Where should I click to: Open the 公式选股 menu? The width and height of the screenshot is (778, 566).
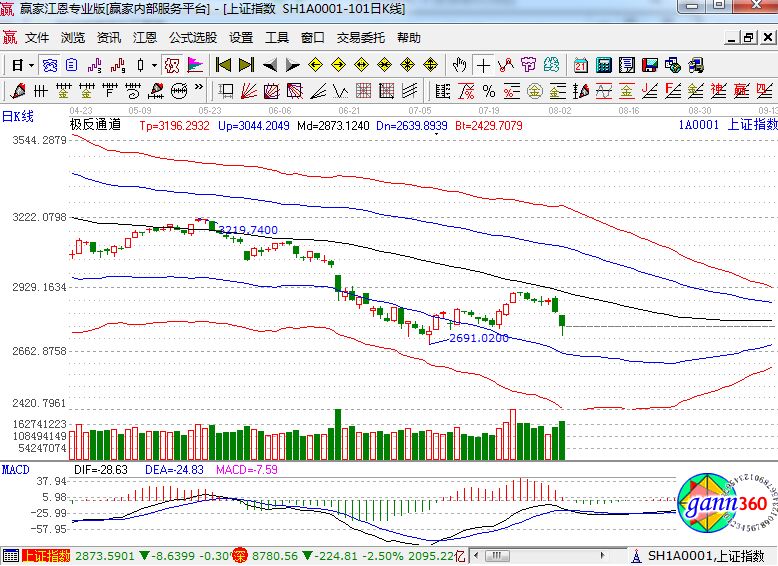[x=192, y=38]
